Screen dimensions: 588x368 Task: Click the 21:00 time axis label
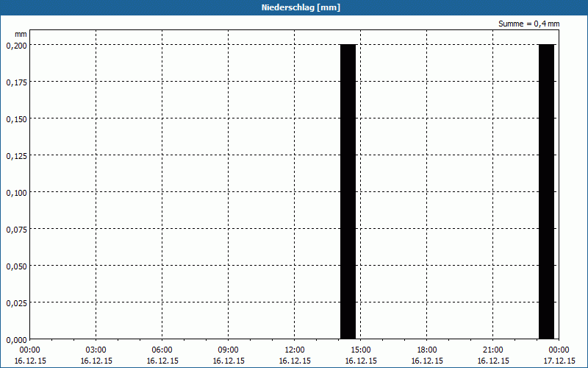[492, 350]
